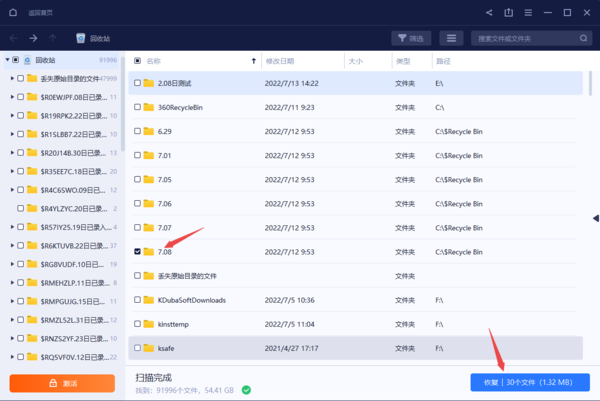The height and width of the screenshot is (401, 600).
Task: Check the 2.08日测试 folder checkbox
Action: [137, 83]
